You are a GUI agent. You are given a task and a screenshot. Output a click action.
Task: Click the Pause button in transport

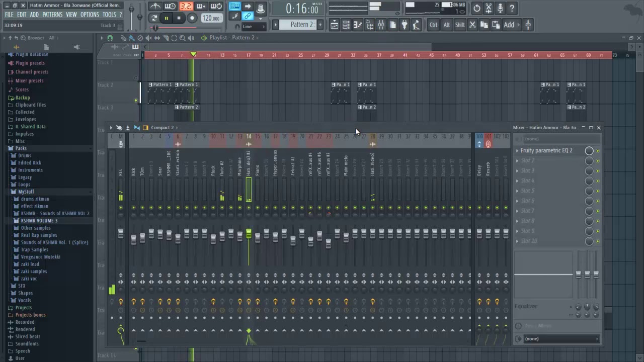166,18
